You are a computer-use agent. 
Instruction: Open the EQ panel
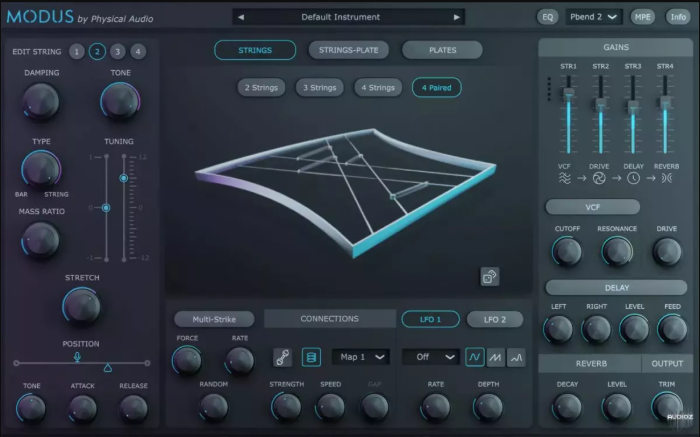coord(547,17)
